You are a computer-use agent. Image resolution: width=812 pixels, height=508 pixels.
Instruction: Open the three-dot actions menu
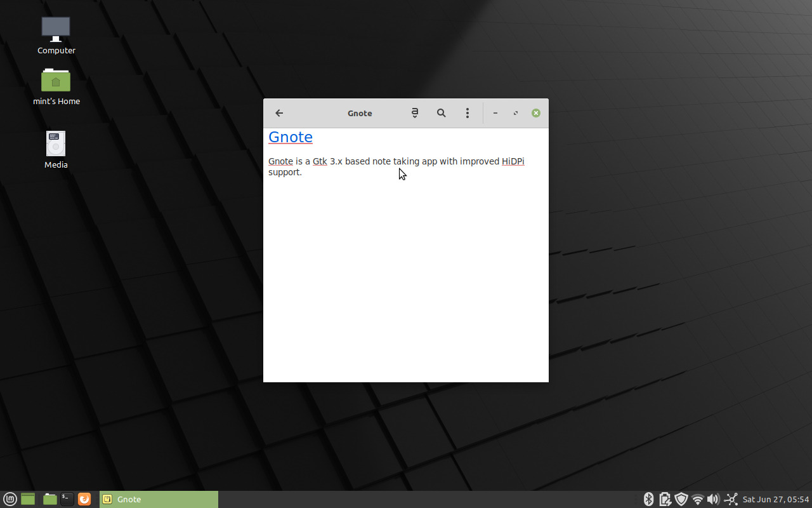468,113
